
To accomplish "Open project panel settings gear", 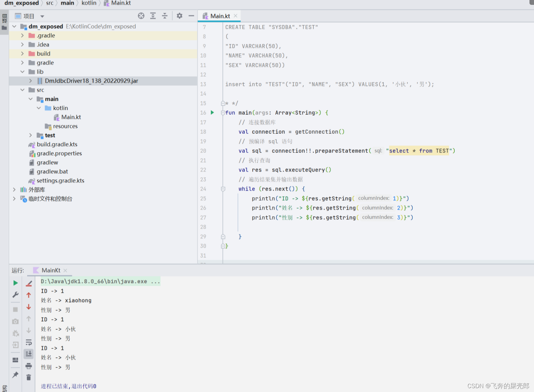I will point(179,16).
